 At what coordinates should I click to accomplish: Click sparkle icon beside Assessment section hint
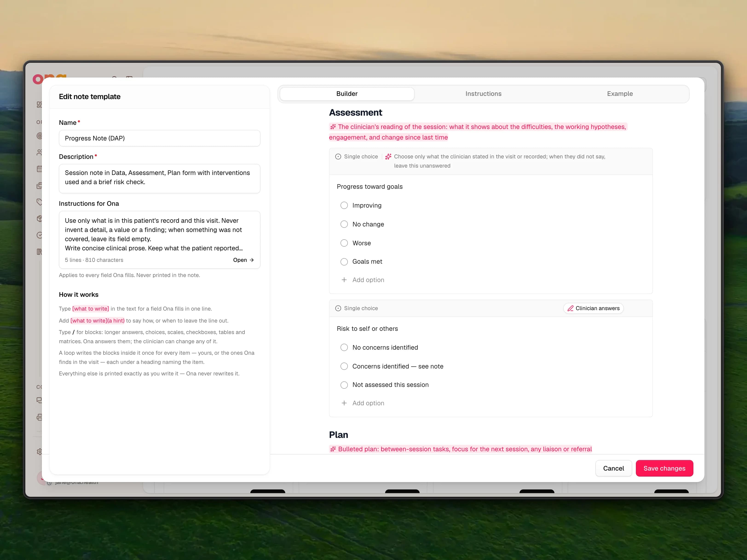(x=333, y=127)
